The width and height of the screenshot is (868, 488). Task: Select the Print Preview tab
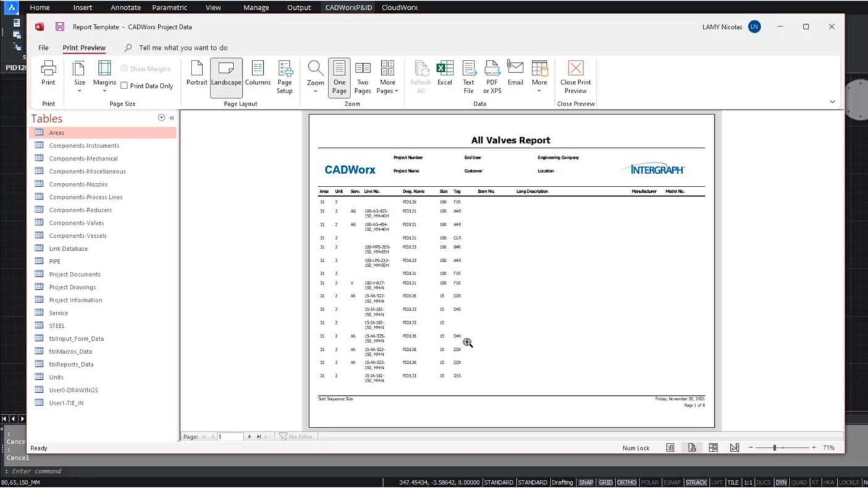[84, 48]
